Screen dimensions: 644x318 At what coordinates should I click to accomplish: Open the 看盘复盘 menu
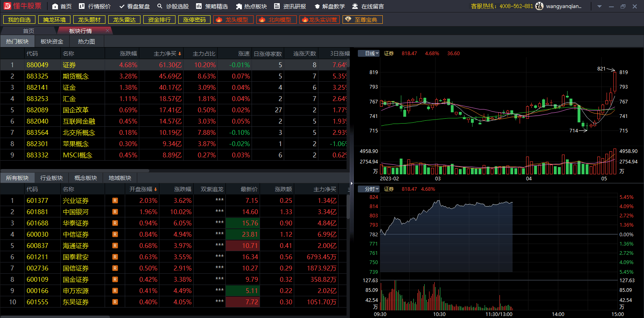pos(134,6)
